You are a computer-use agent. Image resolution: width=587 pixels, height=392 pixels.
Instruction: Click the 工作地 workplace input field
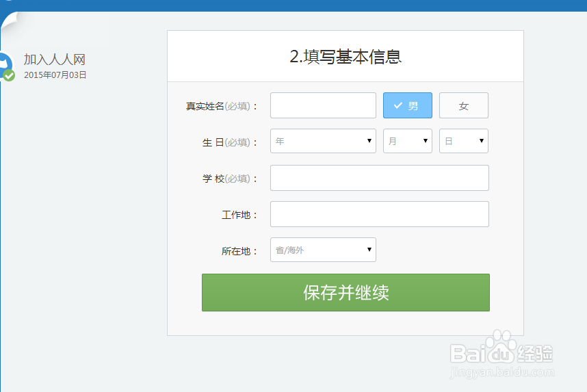click(x=380, y=214)
